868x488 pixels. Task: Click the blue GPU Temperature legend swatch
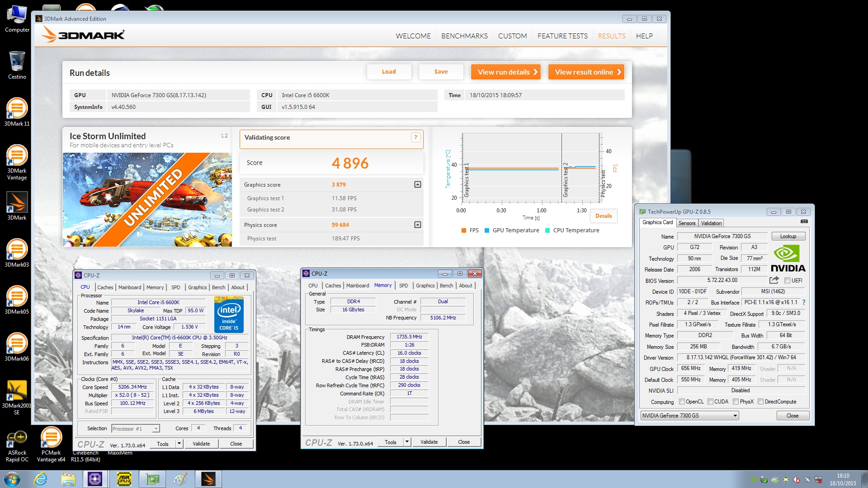point(487,230)
